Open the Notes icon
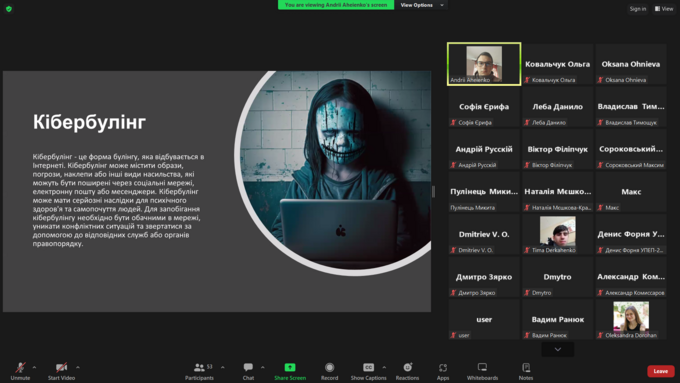680x383 pixels. 526,367
